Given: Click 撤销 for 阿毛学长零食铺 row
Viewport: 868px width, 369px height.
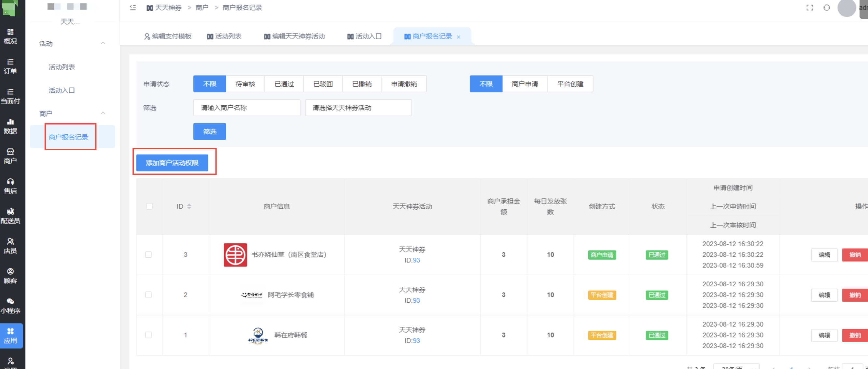Looking at the screenshot, I should [x=855, y=295].
